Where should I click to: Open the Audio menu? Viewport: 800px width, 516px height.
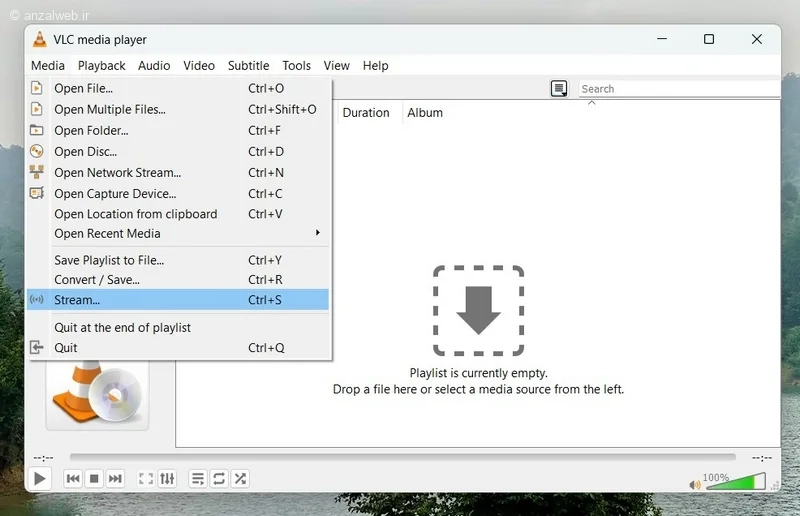(154, 66)
